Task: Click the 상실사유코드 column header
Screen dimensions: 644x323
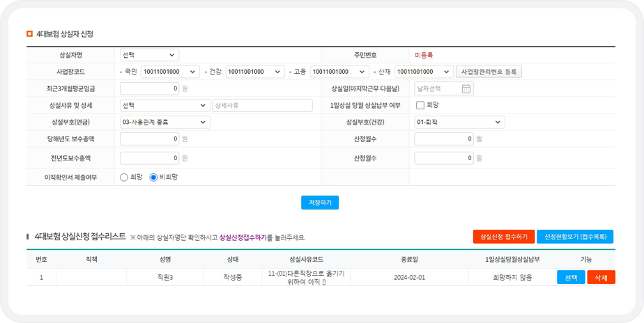Action: pos(307,260)
